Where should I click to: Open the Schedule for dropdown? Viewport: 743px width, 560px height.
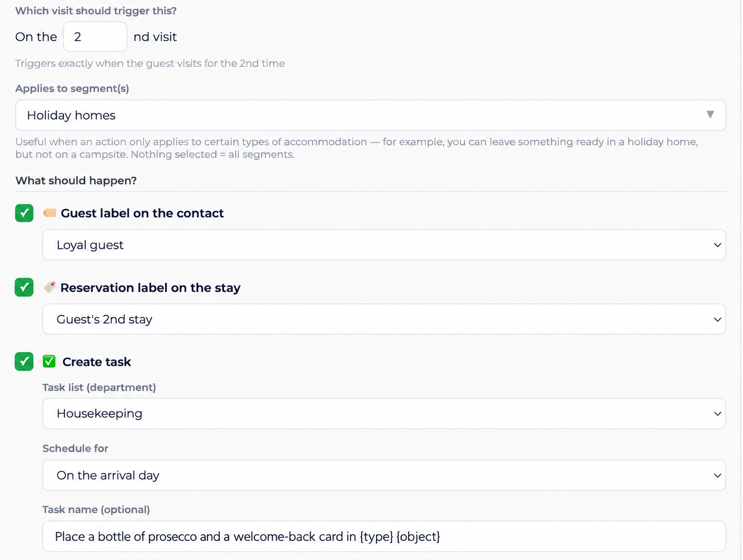pos(384,475)
